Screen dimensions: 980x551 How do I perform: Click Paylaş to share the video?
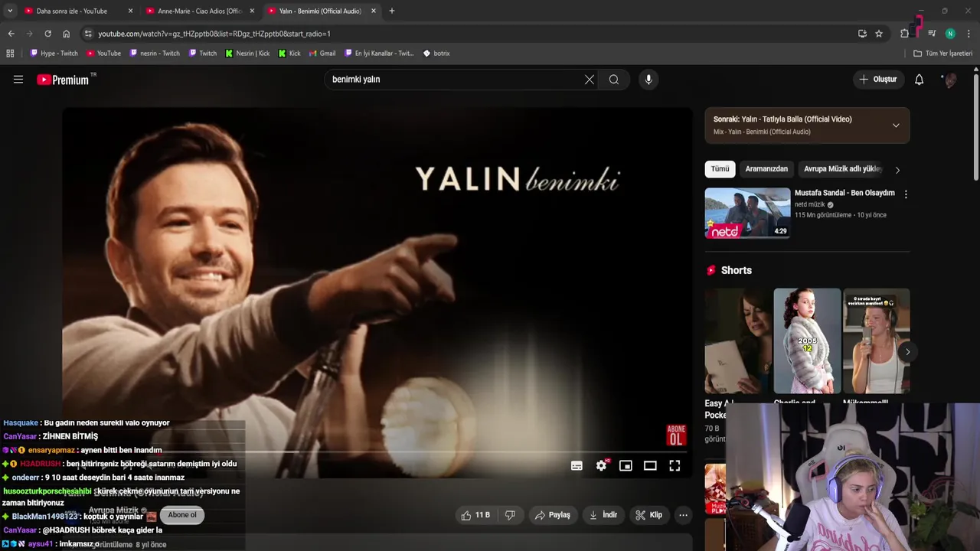[x=552, y=515]
